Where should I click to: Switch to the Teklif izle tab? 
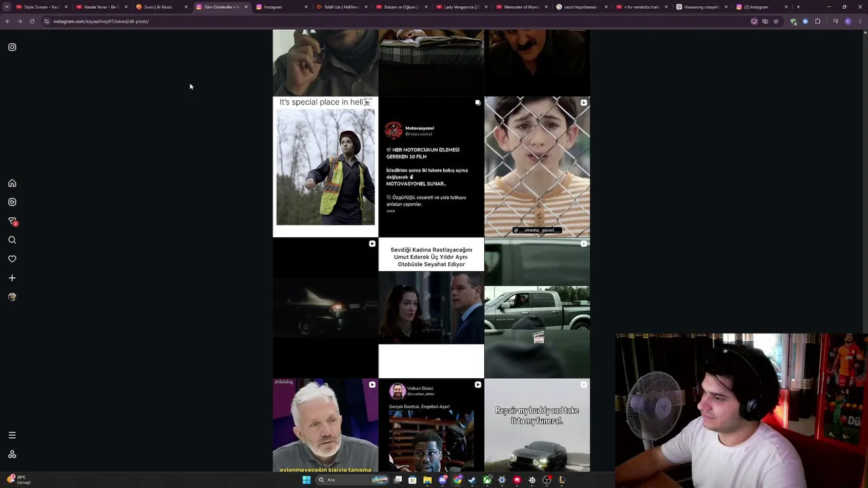341,7
